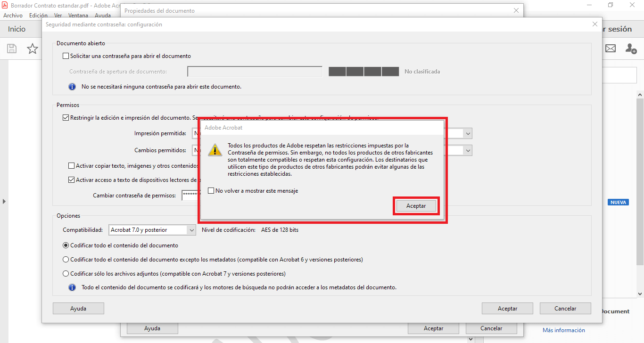Open the Ventana menu
644x343 pixels.
pyautogui.click(x=78, y=16)
